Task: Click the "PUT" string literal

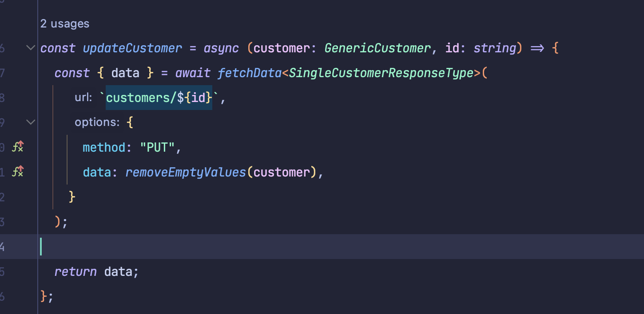Action: tap(157, 147)
